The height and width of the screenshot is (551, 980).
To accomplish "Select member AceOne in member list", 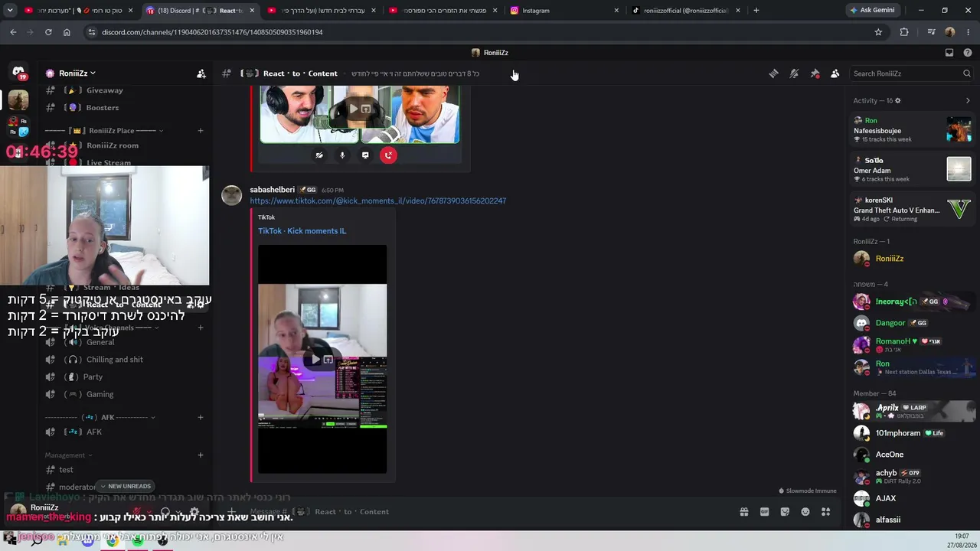I will tap(912, 455).
